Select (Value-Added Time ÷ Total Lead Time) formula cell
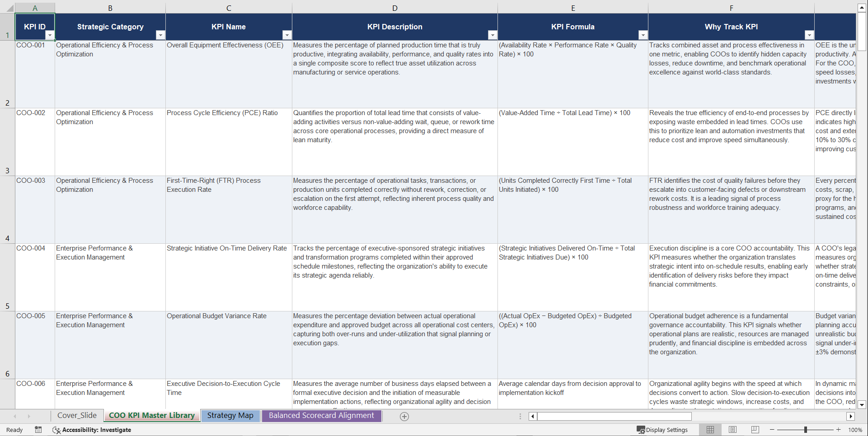The height and width of the screenshot is (436, 868). [573, 142]
